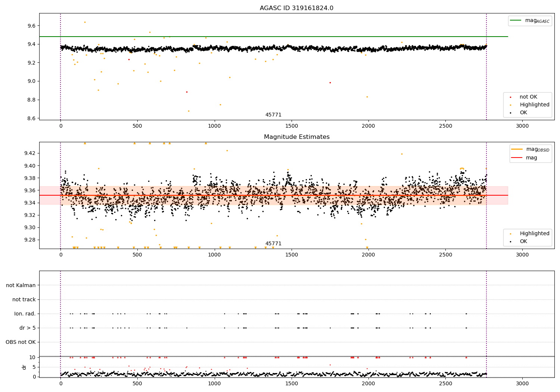Click the red not-OK point near 8.88

coord(187,92)
